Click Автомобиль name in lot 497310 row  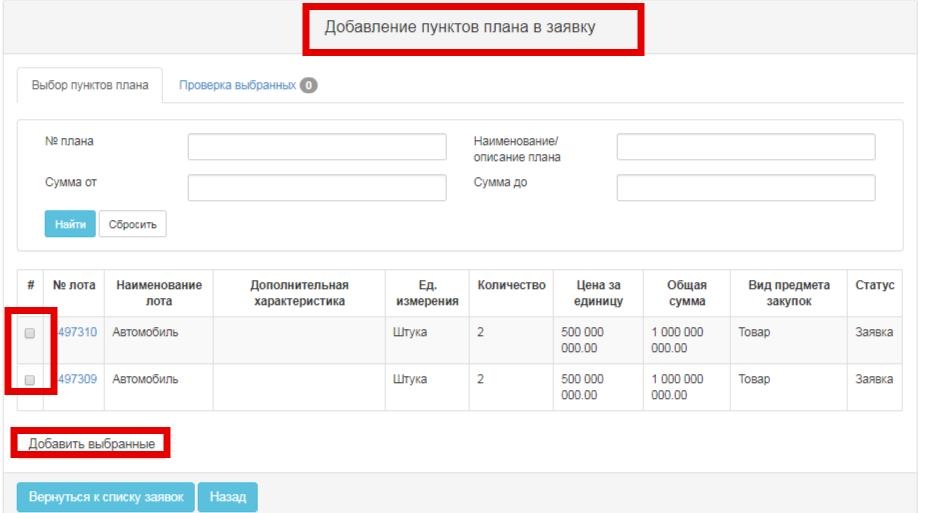[145, 332]
